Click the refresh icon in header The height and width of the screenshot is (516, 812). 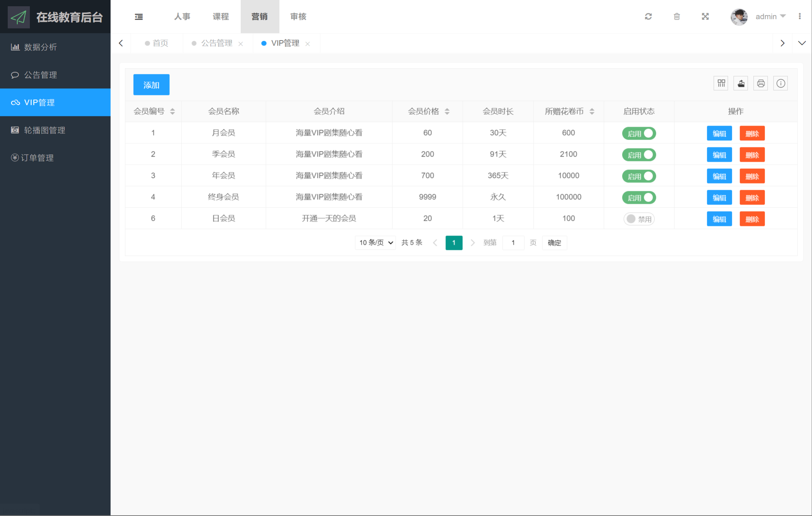click(x=648, y=17)
